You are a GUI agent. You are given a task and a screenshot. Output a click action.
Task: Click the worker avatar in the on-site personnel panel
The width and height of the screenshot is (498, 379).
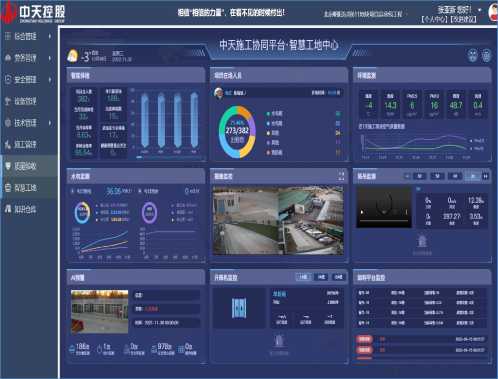click(x=218, y=93)
